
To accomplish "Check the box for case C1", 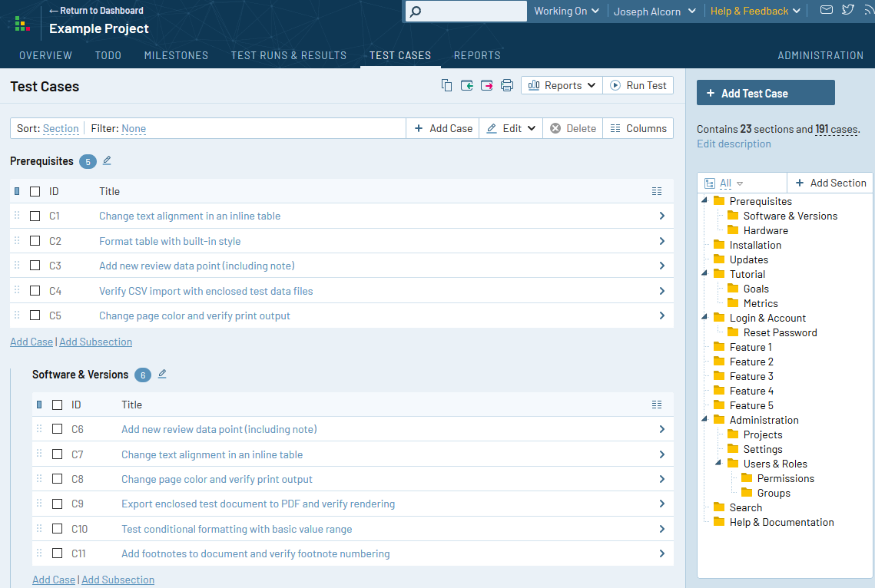I will coord(35,216).
